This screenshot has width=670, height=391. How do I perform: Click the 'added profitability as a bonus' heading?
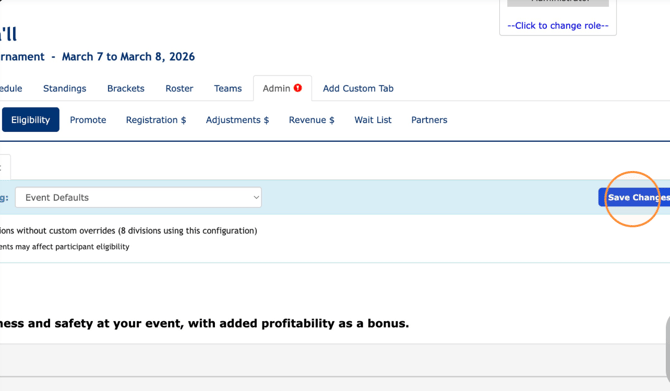(314, 323)
